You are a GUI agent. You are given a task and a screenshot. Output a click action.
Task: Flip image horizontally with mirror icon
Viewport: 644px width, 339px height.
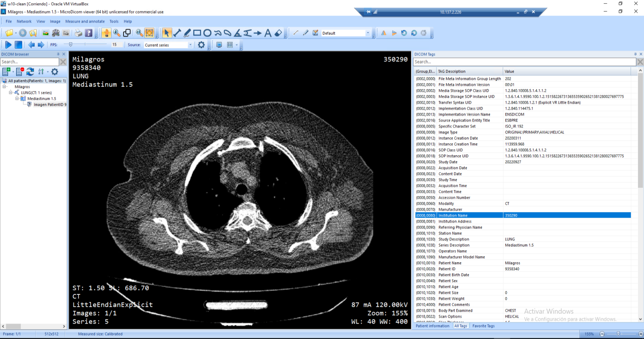coord(384,33)
